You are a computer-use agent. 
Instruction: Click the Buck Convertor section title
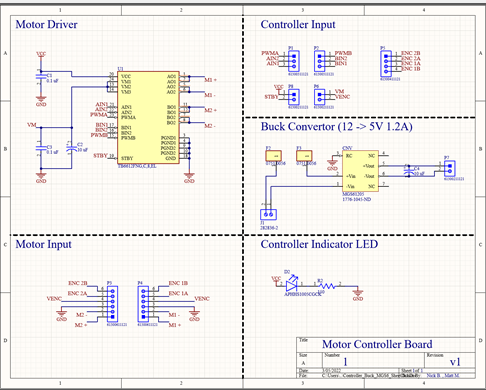click(337, 127)
